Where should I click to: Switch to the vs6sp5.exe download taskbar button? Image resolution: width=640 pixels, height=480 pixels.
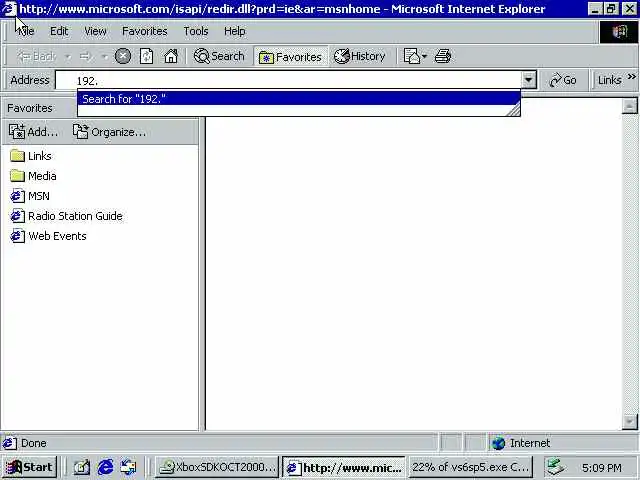(471, 467)
